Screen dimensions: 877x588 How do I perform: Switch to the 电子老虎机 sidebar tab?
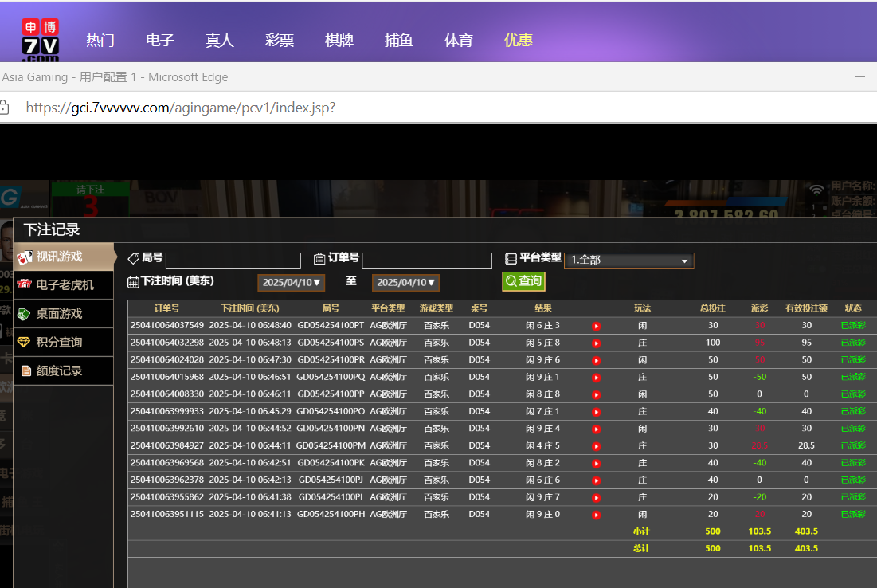[x=63, y=284]
